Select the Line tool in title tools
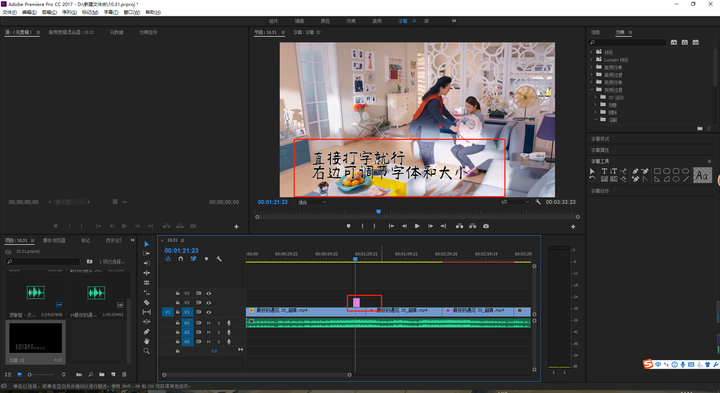 coord(686,179)
